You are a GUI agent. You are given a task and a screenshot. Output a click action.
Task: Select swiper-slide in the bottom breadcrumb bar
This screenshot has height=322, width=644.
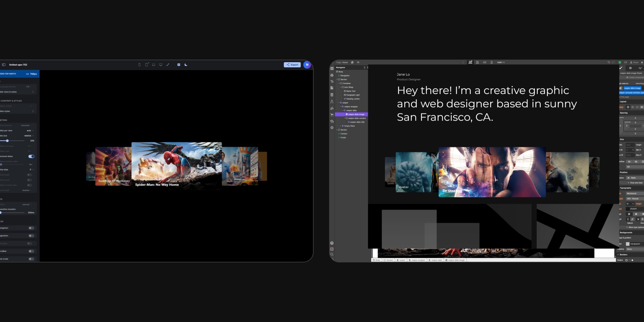tap(436, 260)
